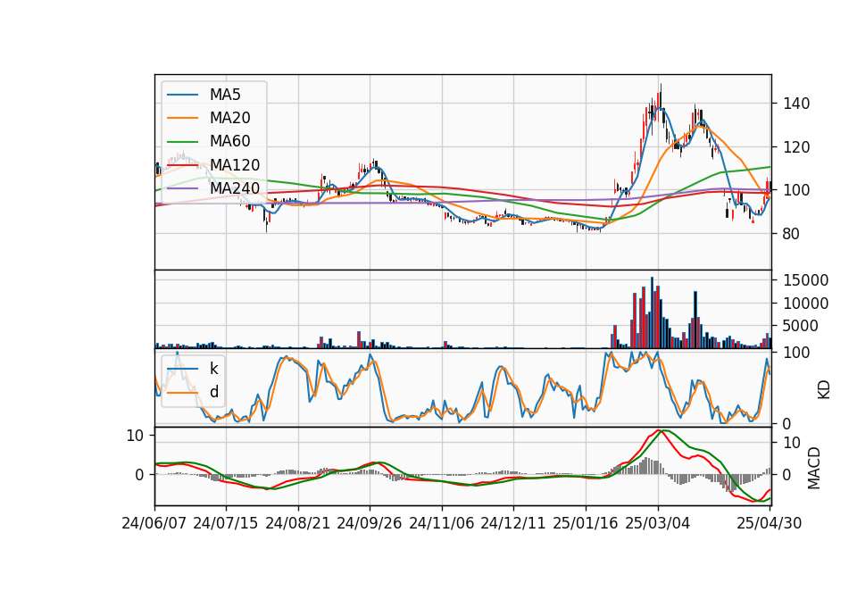Click the MA5 legend label
Viewport: 857px width, 616px height.
tap(225, 95)
